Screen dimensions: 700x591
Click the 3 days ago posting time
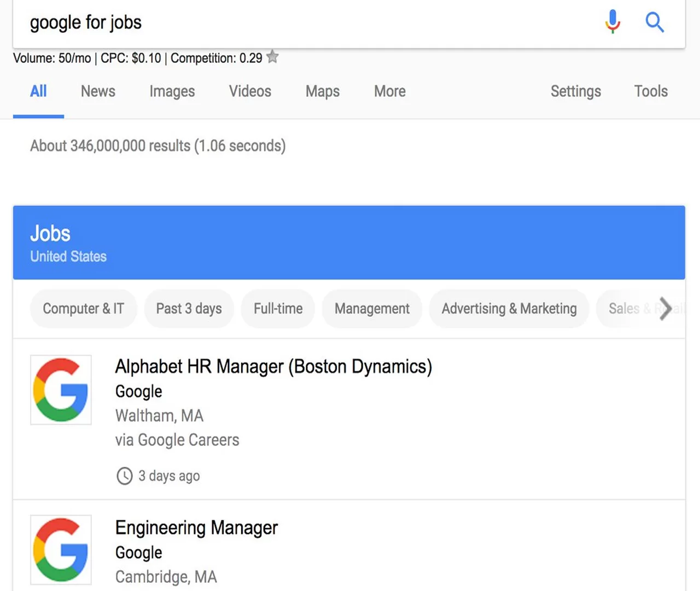click(x=169, y=476)
